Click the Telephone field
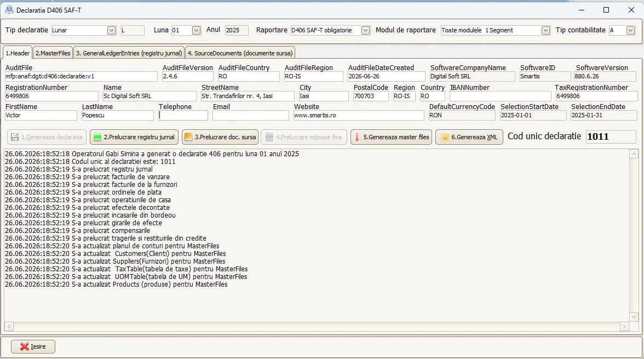This screenshot has width=644, height=359. [183, 116]
